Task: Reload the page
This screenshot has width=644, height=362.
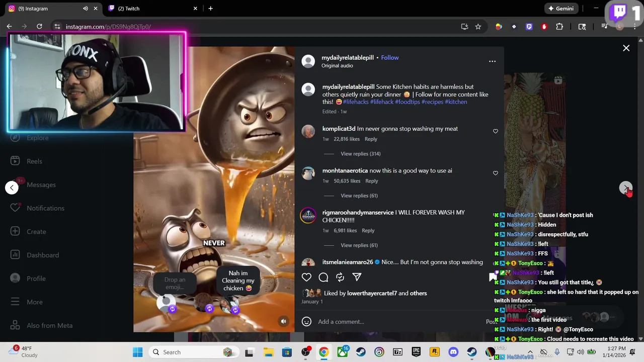Action: pyautogui.click(x=39, y=27)
